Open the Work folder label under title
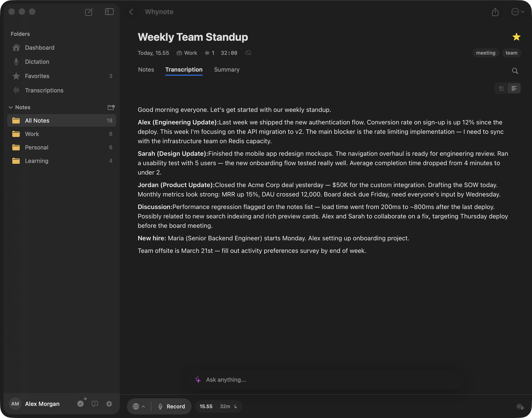Viewport: 532px width, 418px height. click(187, 53)
